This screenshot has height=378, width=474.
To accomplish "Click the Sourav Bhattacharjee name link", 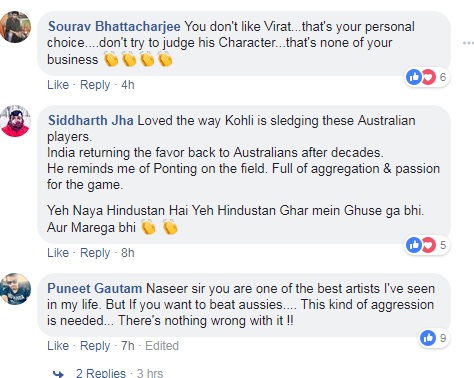I will (x=114, y=26).
